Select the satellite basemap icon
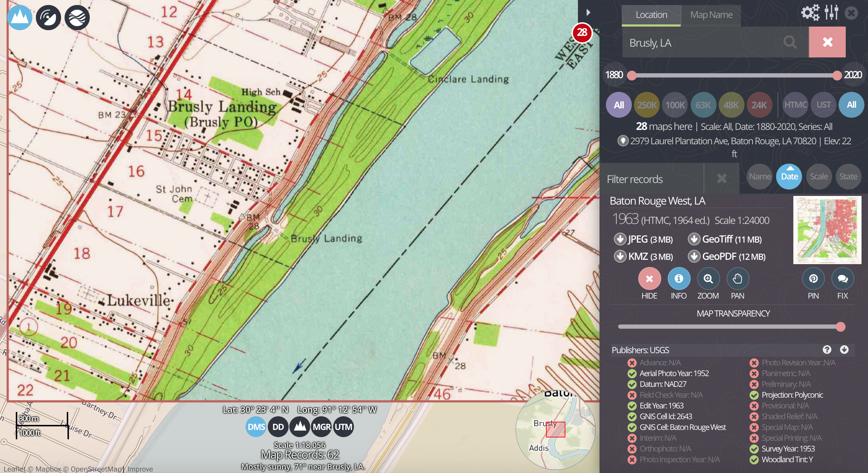 (x=48, y=18)
